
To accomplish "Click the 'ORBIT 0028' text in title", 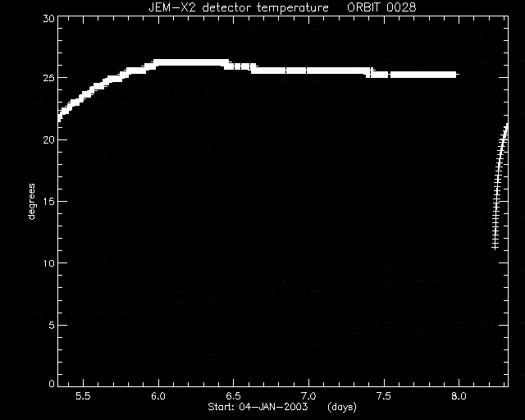I will click(381, 7).
